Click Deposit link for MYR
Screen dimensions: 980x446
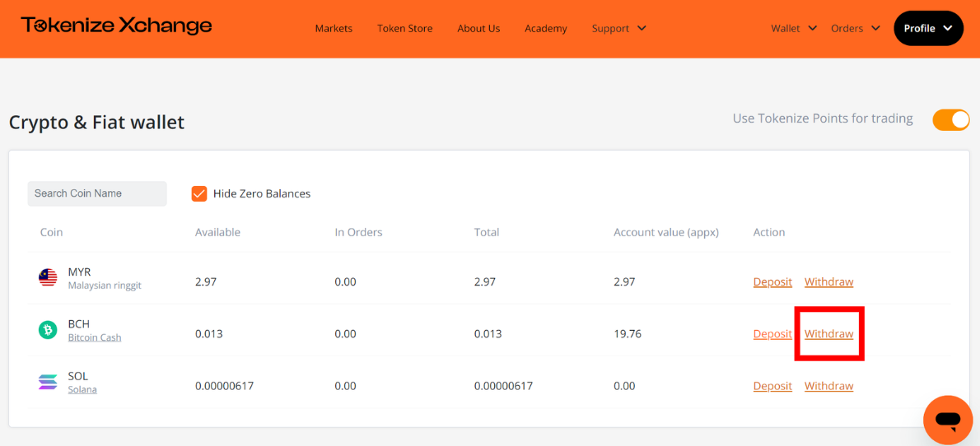[x=772, y=281]
